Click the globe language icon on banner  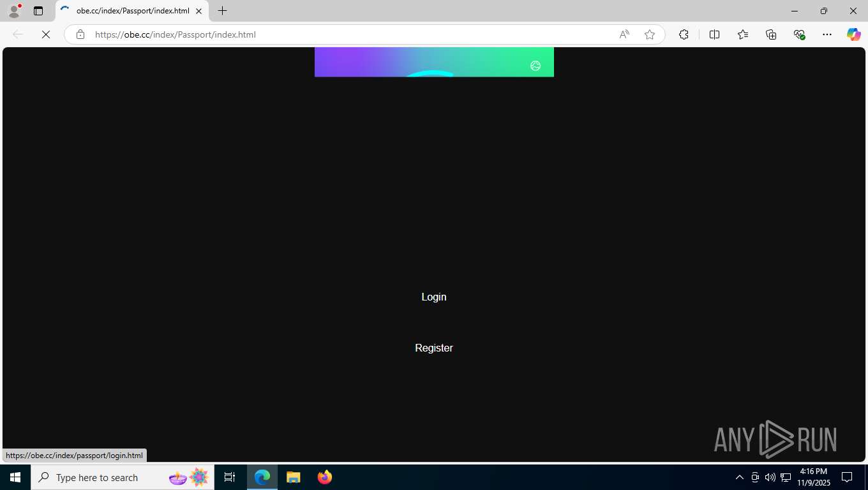click(x=535, y=66)
